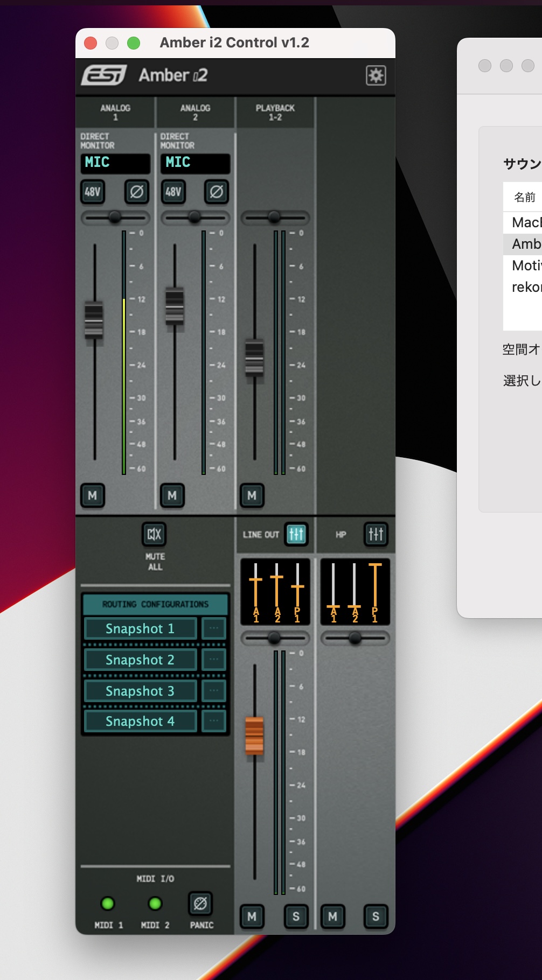The height and width of the screenshot is (980, 542).
Task: Solo the Line Out output
Action: (x=296, y=916)
